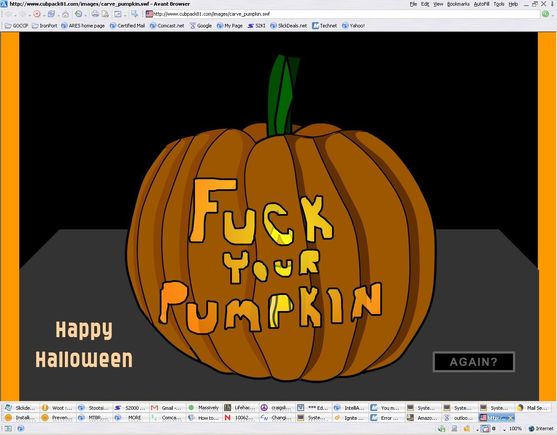Viewport: 557px width, 435px height.
Task: Open the History clock icon
Action: (x=79, y=14)
